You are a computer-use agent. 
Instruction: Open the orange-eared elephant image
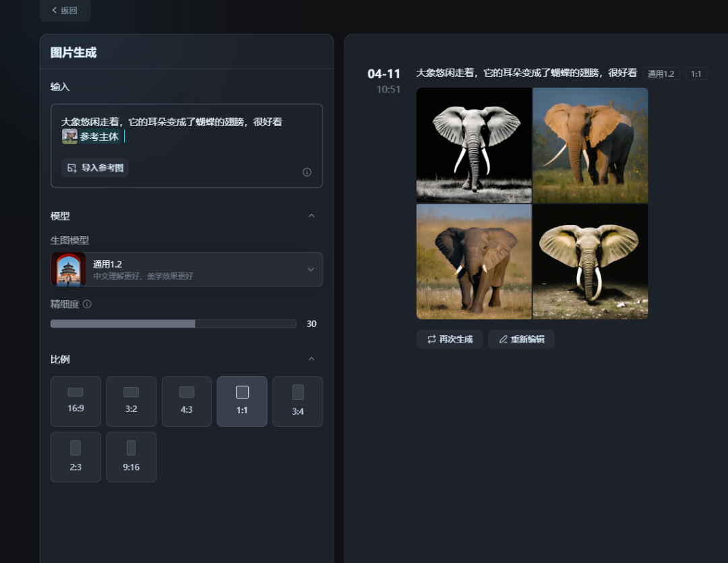pyautogui.click(x=590, y=145)
